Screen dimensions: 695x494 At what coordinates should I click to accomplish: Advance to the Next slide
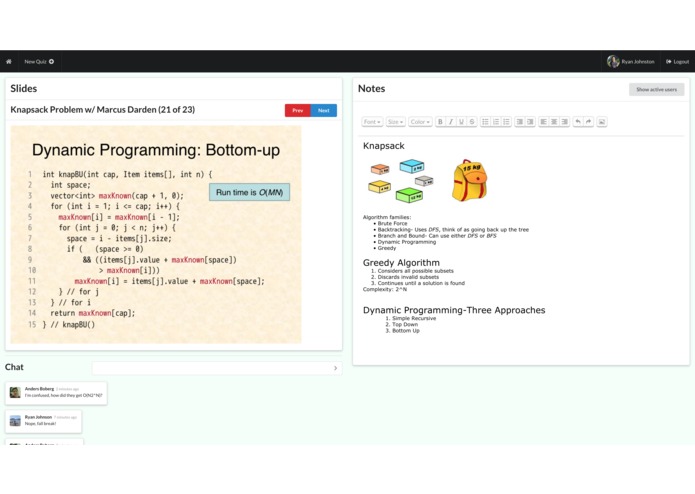pyautogui.click(x=324, y=110)
